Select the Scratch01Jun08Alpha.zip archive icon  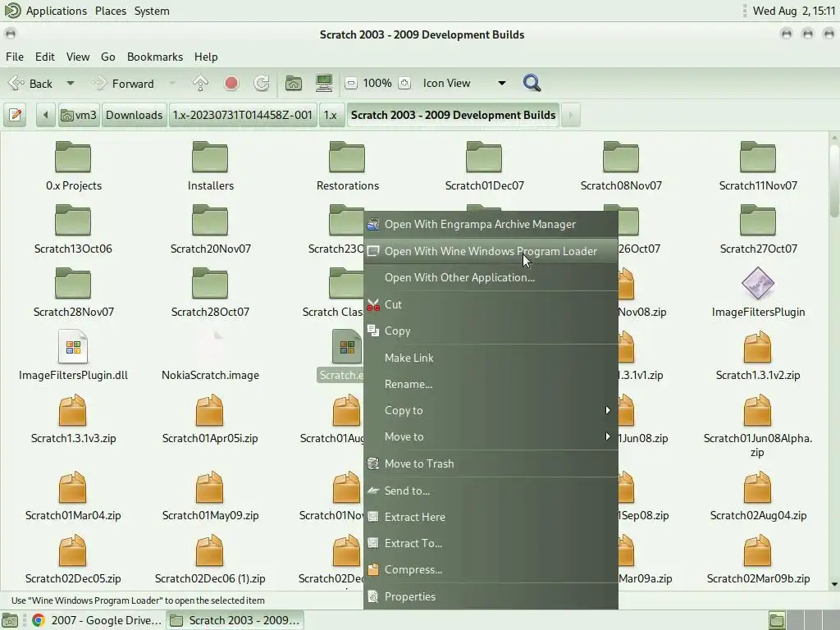coord(758,410)
